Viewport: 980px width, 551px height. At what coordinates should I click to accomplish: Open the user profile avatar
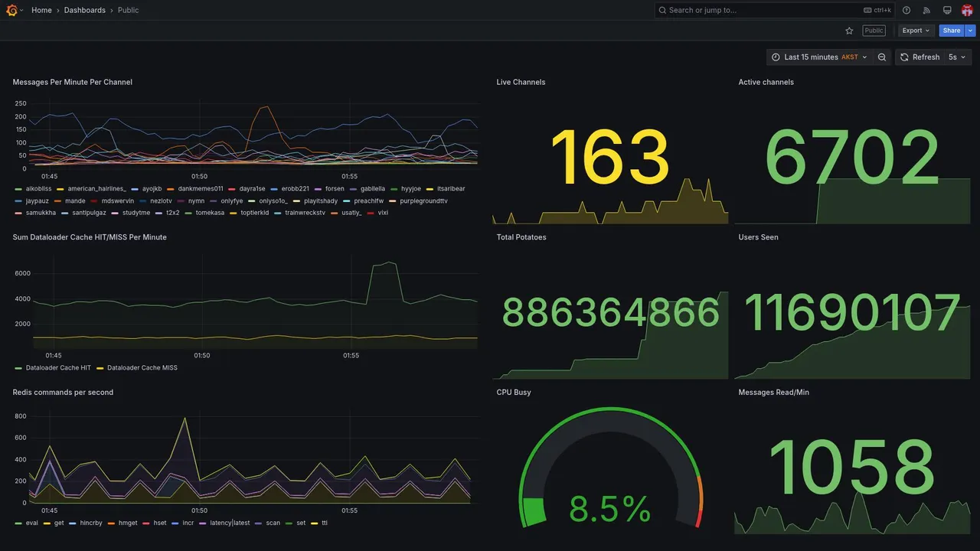(967, 10)
